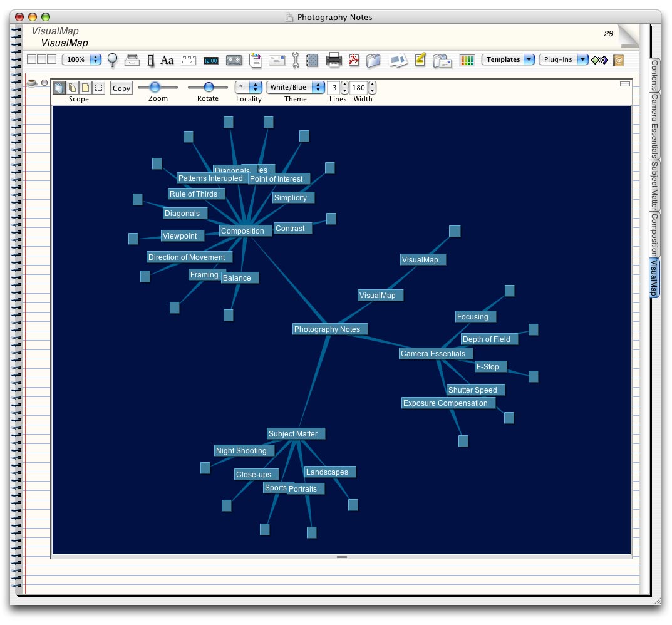Image resolution: width=672 pixels, height=625 pixels.
Task: Click the printer icon
Action: pyautogui.click(x=334, y=60)
